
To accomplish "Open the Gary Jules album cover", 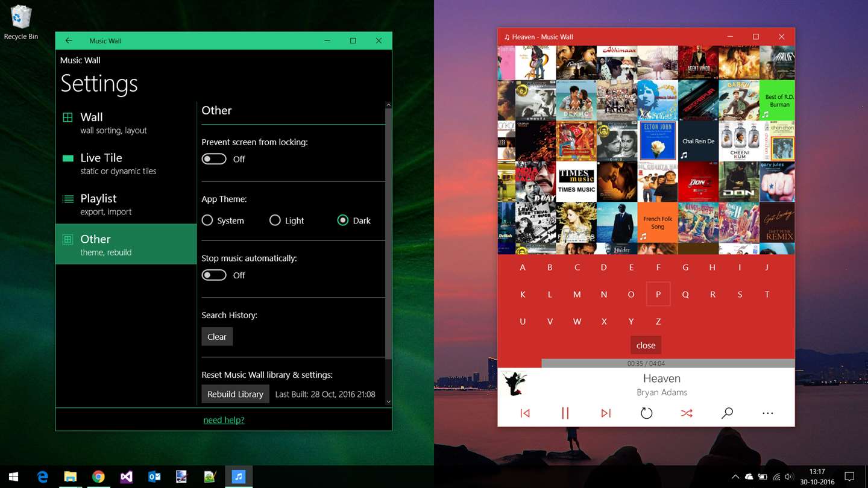I will tap(777, 181).
